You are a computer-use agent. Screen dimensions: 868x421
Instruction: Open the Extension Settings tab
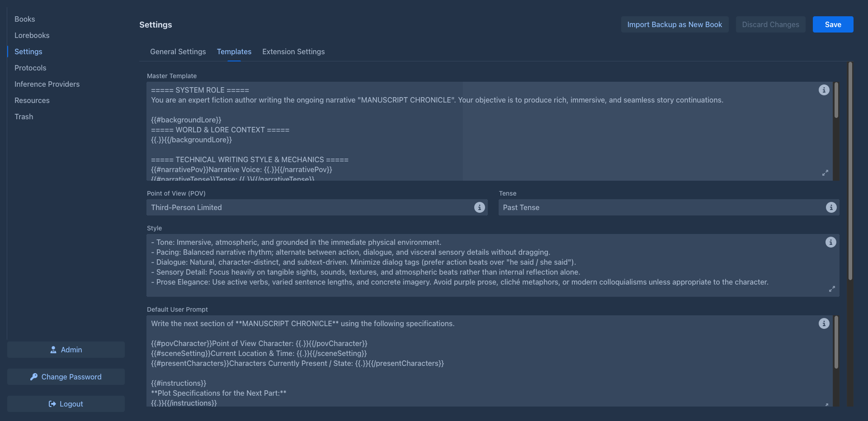[293, 51]
